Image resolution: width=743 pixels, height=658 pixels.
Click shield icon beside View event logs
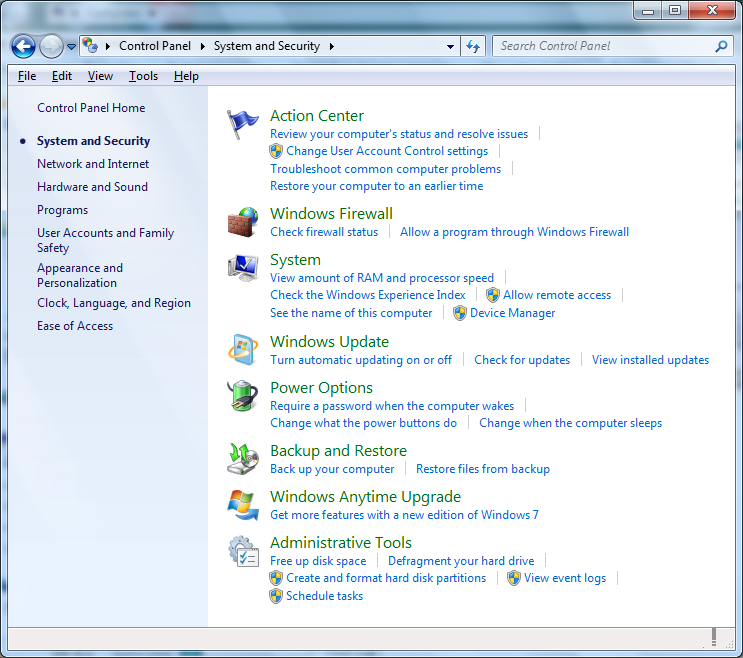pos(514,578)
